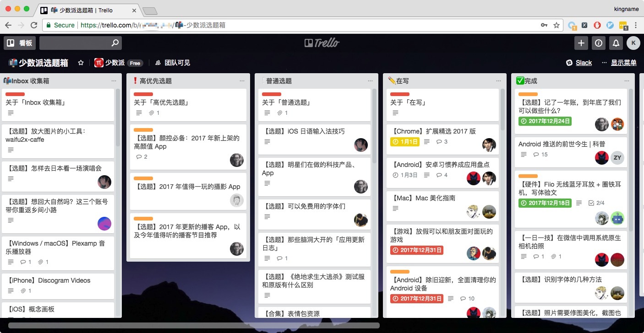This screenshot has width=644, height=333.
Task: Create new item with plus icon
Action: [x=581, y=43]
